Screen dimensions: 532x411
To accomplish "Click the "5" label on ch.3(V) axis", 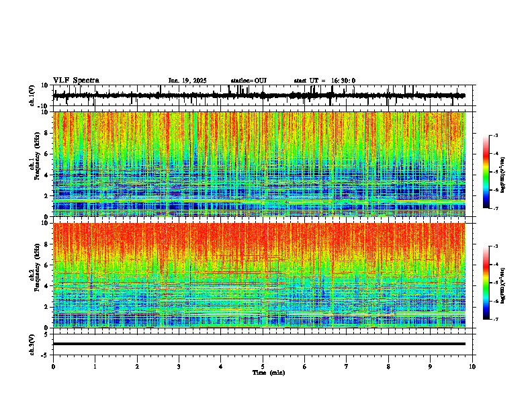I will point(47,334).
